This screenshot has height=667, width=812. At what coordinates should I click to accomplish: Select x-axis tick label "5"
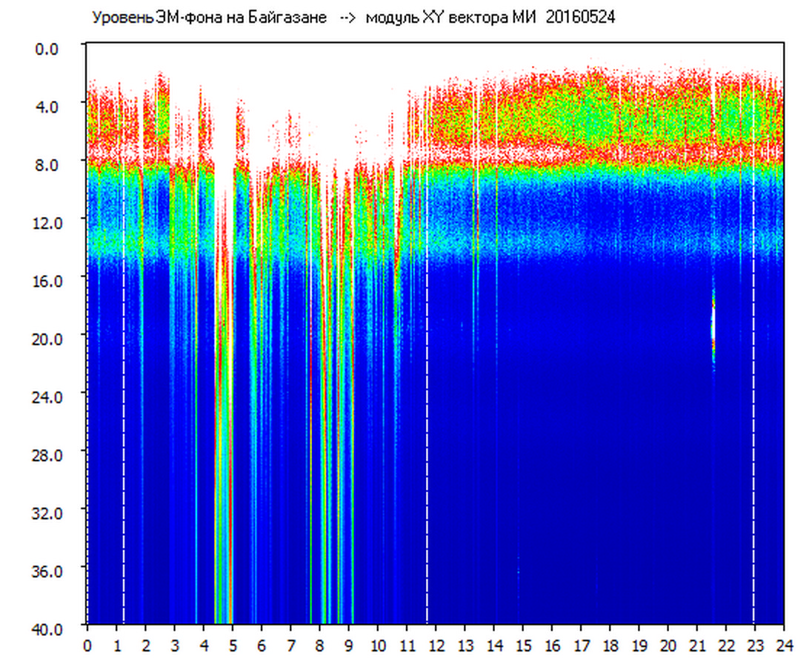tap(233, 646)
